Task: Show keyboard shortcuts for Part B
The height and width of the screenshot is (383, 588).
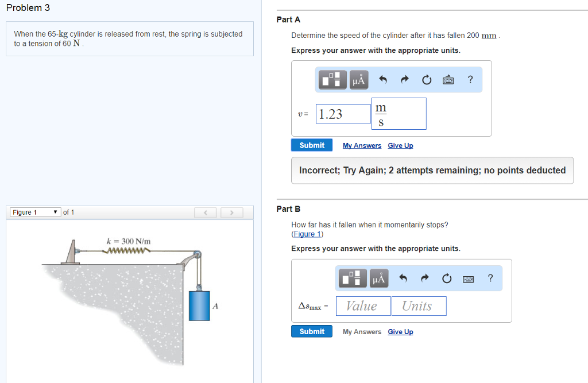Action: 468,279
